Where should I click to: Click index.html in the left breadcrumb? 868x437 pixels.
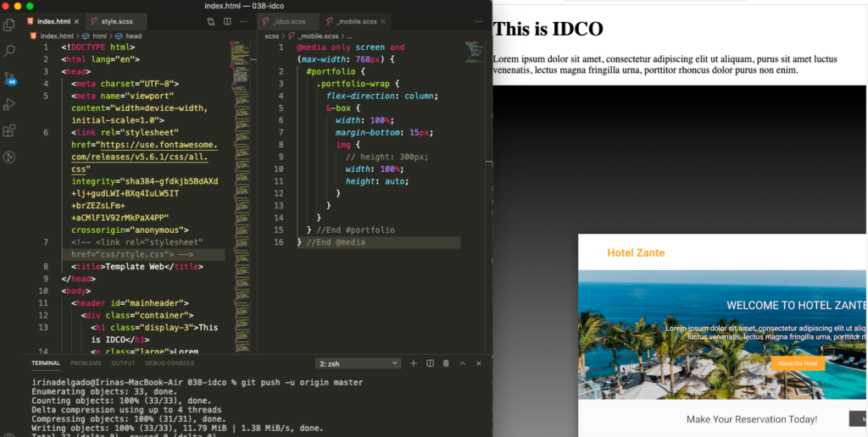click(57, 36)
